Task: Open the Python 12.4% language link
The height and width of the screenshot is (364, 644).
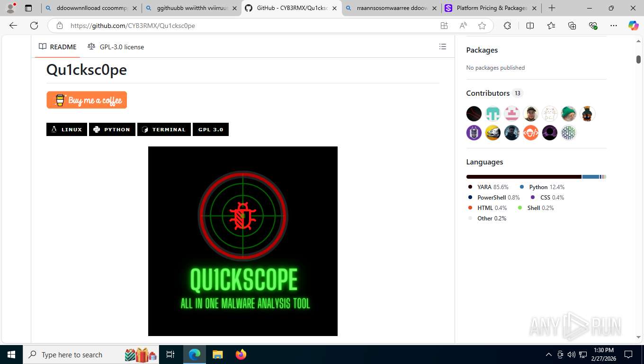Action: click(542, 187)
